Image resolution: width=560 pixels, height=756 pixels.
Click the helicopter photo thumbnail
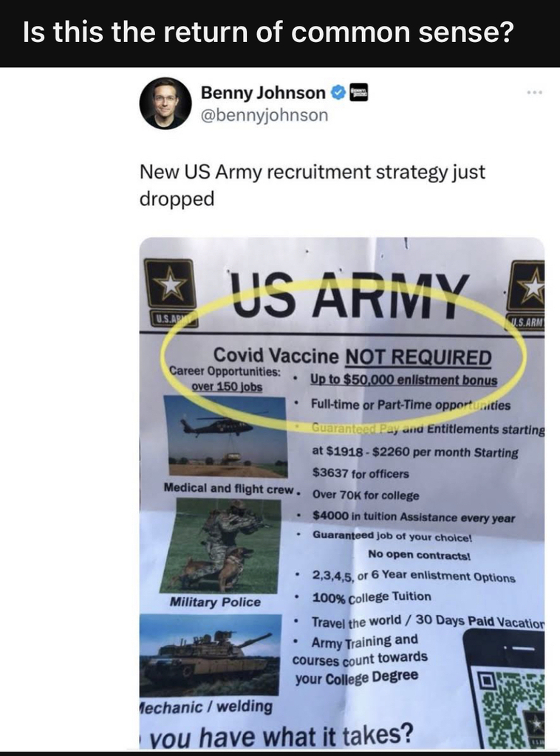(x=225, y=436)
